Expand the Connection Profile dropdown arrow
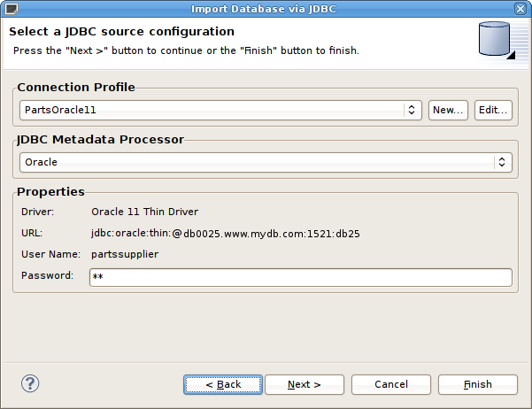This screenshot has width=532, height=409. [412, 110]
